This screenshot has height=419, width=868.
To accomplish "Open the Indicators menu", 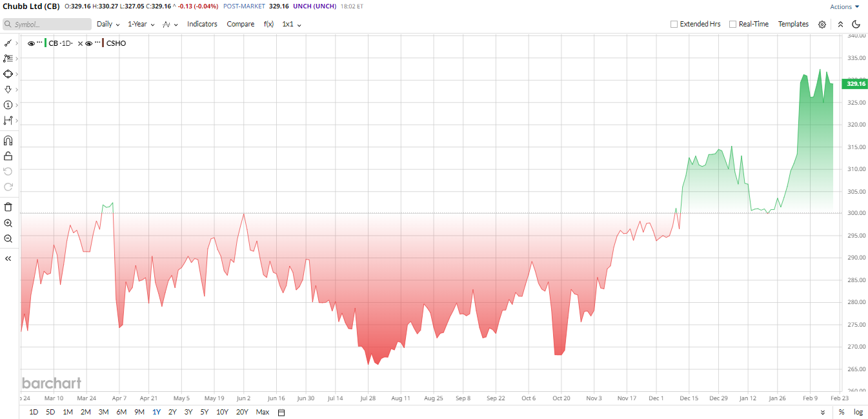I will click(202, 24).
